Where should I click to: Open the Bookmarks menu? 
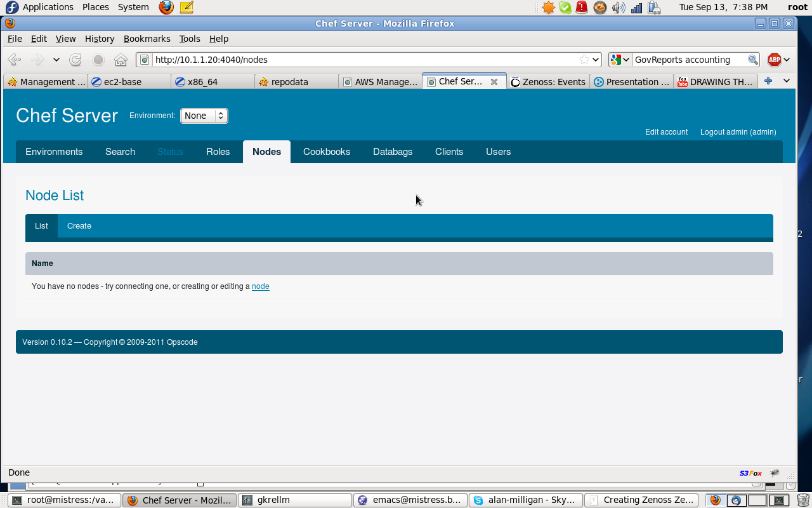point(147,39)
